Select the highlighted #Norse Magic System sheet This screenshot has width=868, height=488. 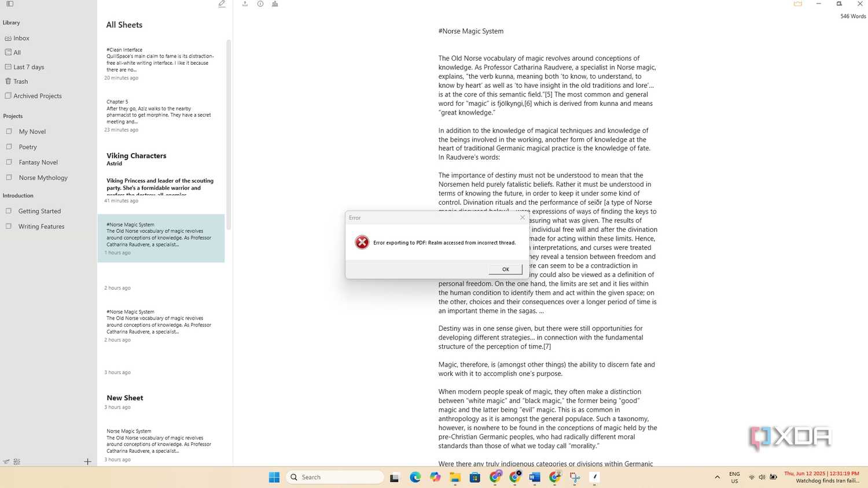point(161,238)
